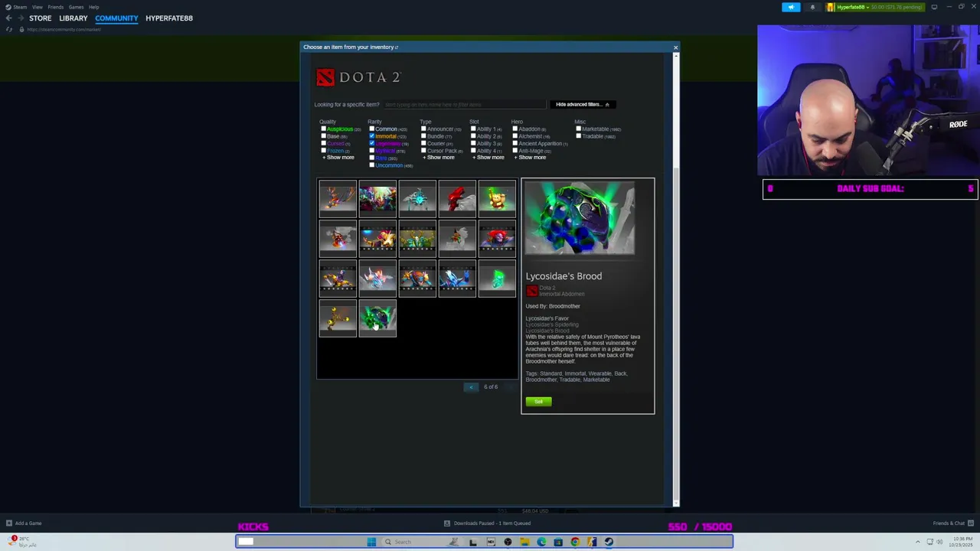The height and width of the screenshot is (551, 980).
Task: Open File Explorer from the taskbar
Action: [x=524, y=542]
